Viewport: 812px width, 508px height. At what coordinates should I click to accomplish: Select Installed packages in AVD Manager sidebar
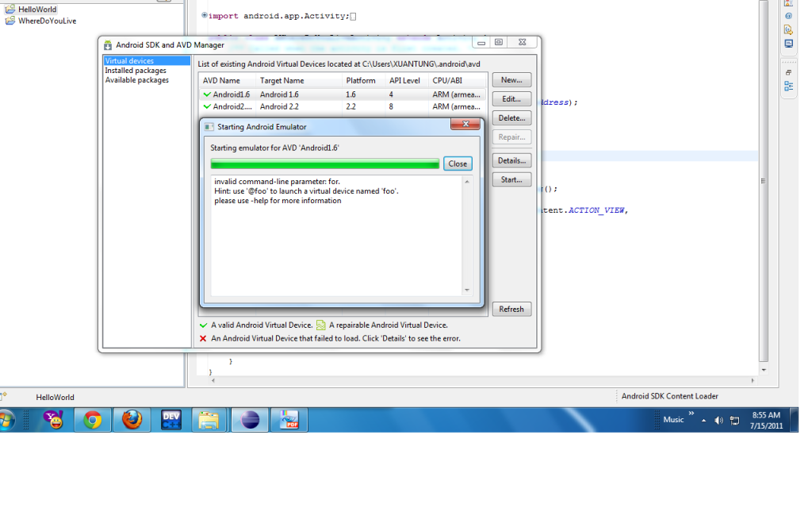tap(136, 71)
